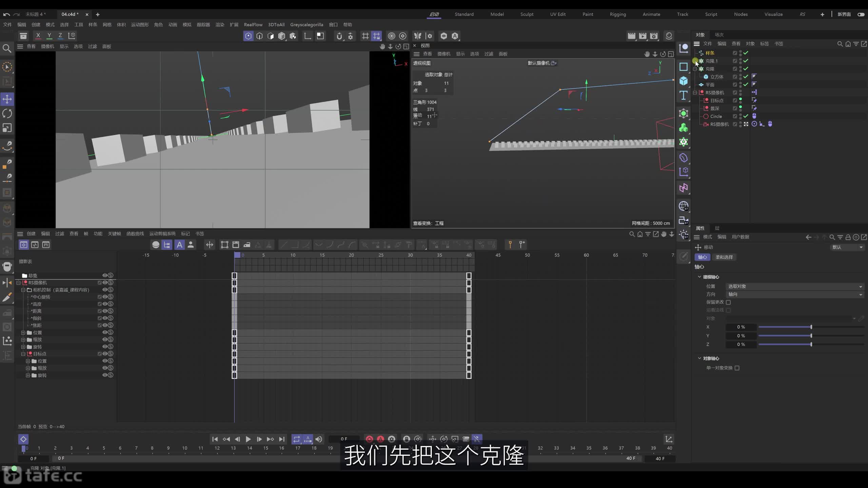Viewport: 868px width, 488px height.
Task: Open 函数曲线 menu in timeline
Action: [135, 234]
